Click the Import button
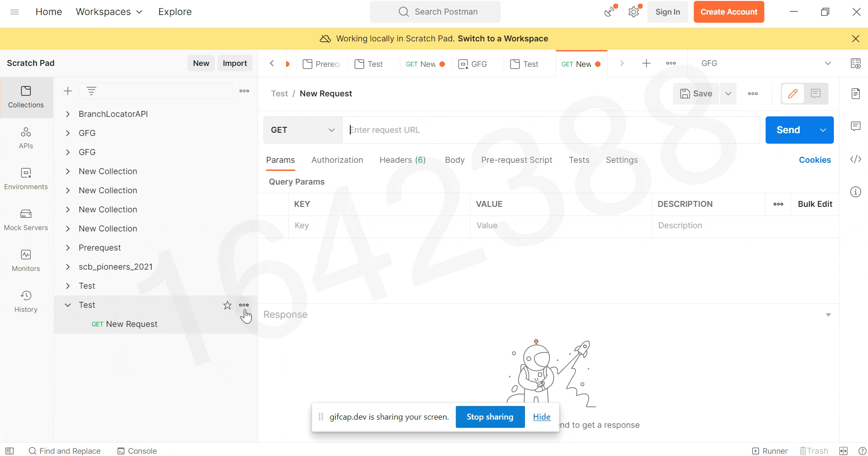This screenshot has width=868, height=456. tap(235, 63)
